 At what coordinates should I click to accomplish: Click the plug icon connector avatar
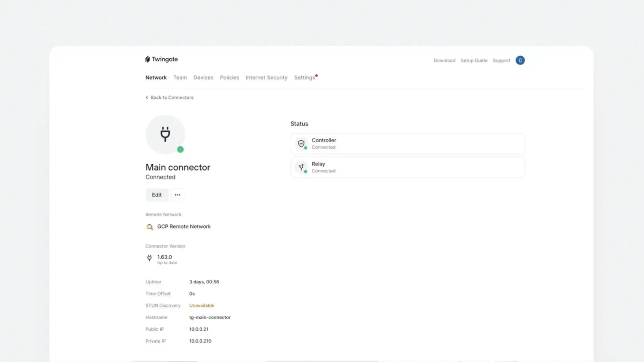pyautogui.click(x=165, y=134)
